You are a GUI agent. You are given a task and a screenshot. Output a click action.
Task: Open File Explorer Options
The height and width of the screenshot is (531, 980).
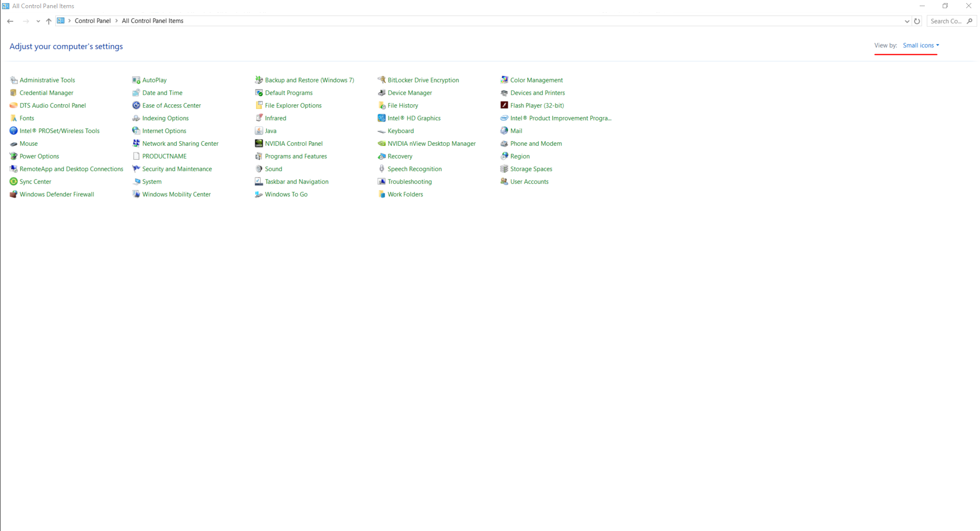pos(293,106)
